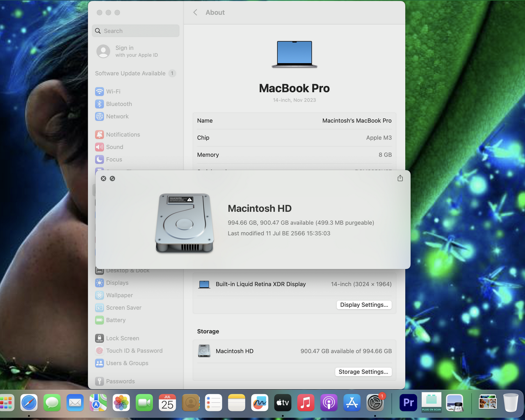Open Bluetooth settings in the sidebar
Screen dimensions: 525x420
pyautogui.click(x=114, y=104)
